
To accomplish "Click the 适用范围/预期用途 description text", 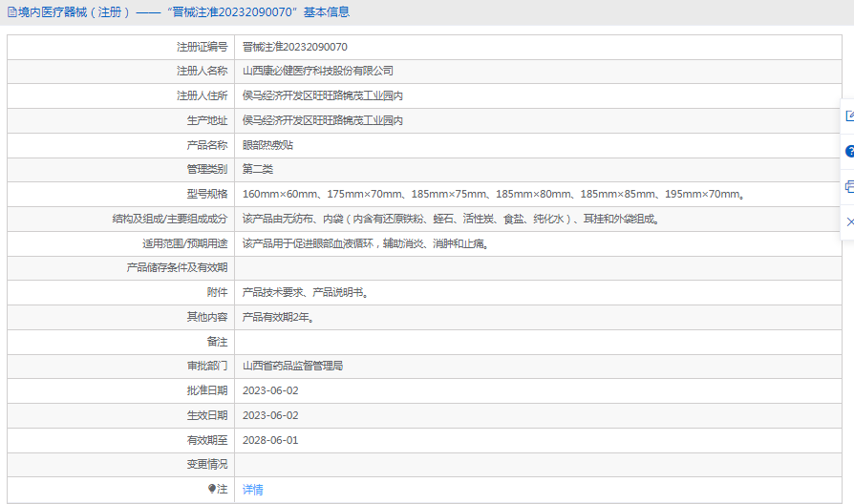I will [366, 243].
